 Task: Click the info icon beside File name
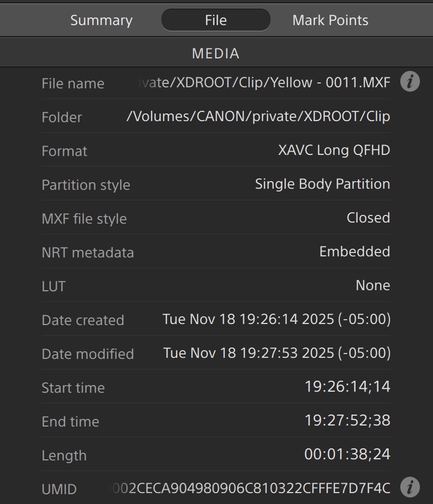pos(410,82)
